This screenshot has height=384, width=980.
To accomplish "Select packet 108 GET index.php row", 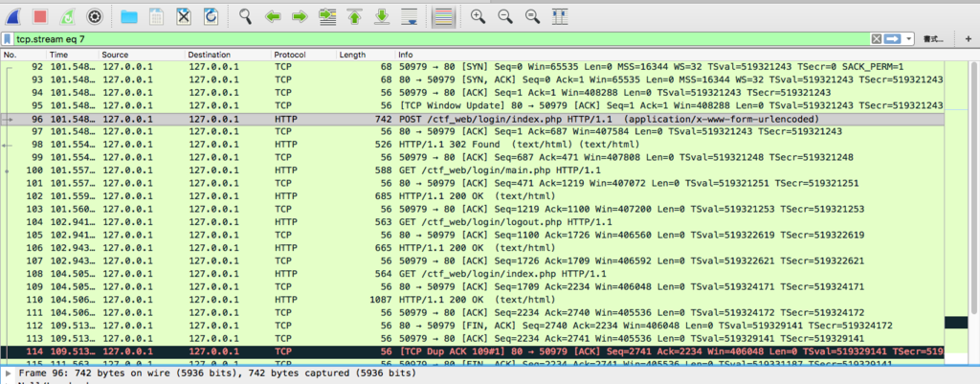I will (473, 274).
